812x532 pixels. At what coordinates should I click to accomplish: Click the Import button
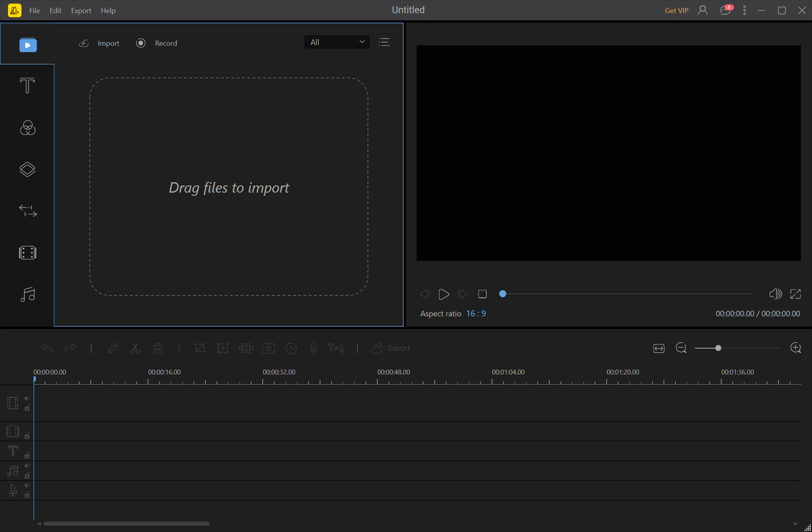tap(100, 43)
